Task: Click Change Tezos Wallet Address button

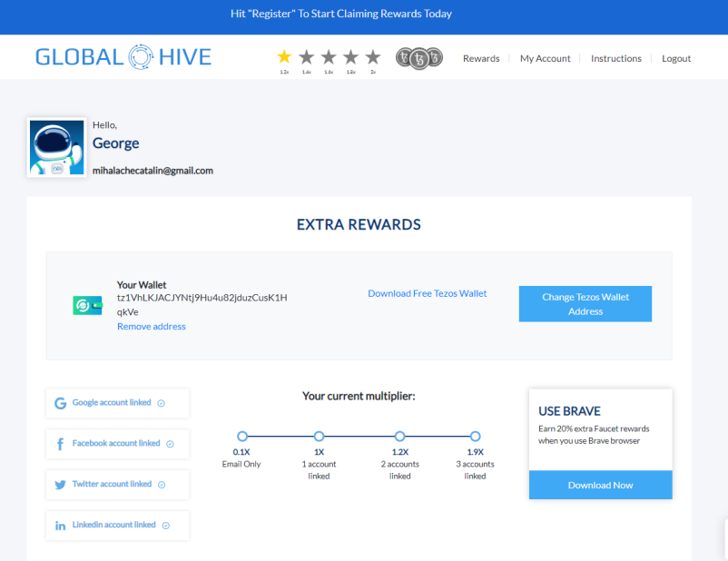Action: coord(585,304)
